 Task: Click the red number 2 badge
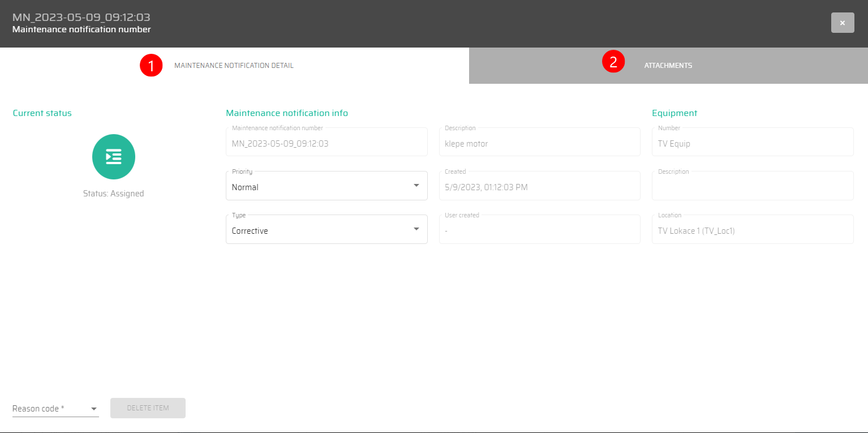(613, 62)
